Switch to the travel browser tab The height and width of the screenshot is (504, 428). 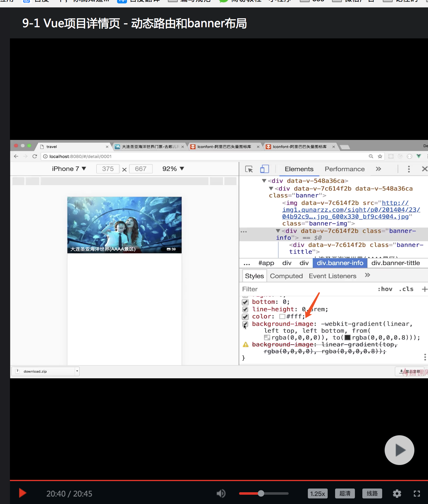click(74, 147)
